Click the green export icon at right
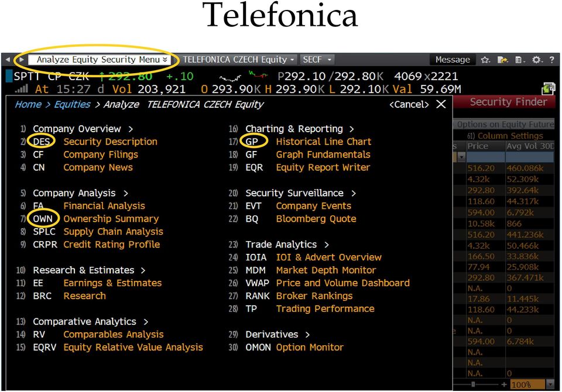The image size is (562, 392). click(549, 88)
